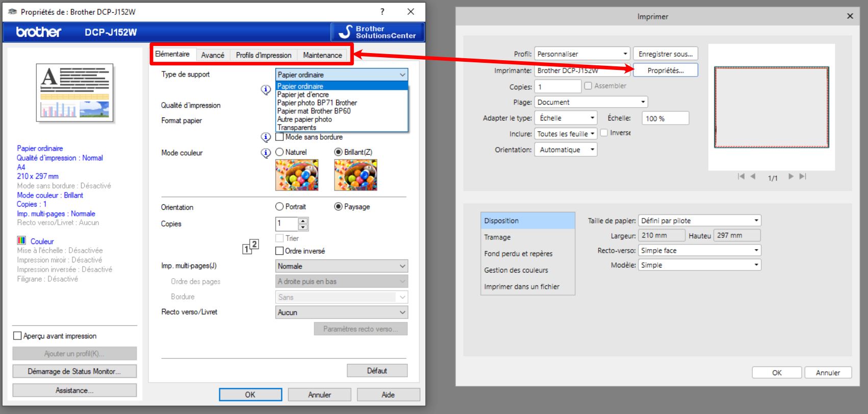This screenshot has height=414, width=868.
Task: Go to previous page in Imprimer preview
Action: click(x=753, y=177)
